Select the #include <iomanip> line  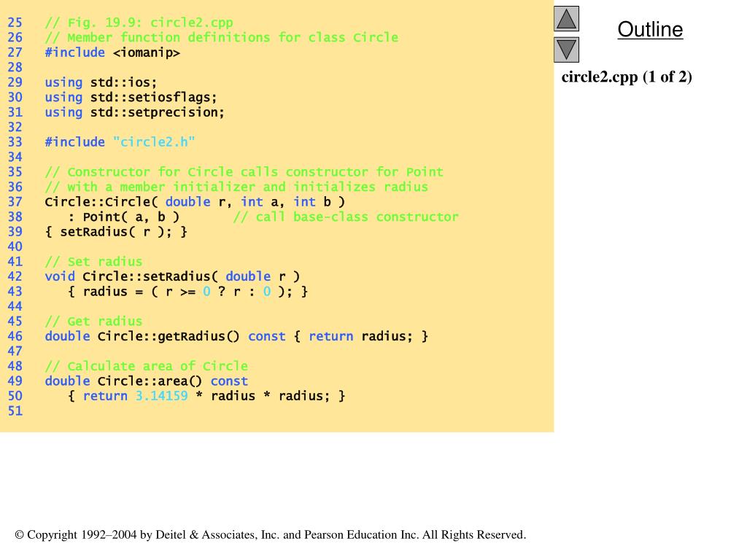point(112,52)
